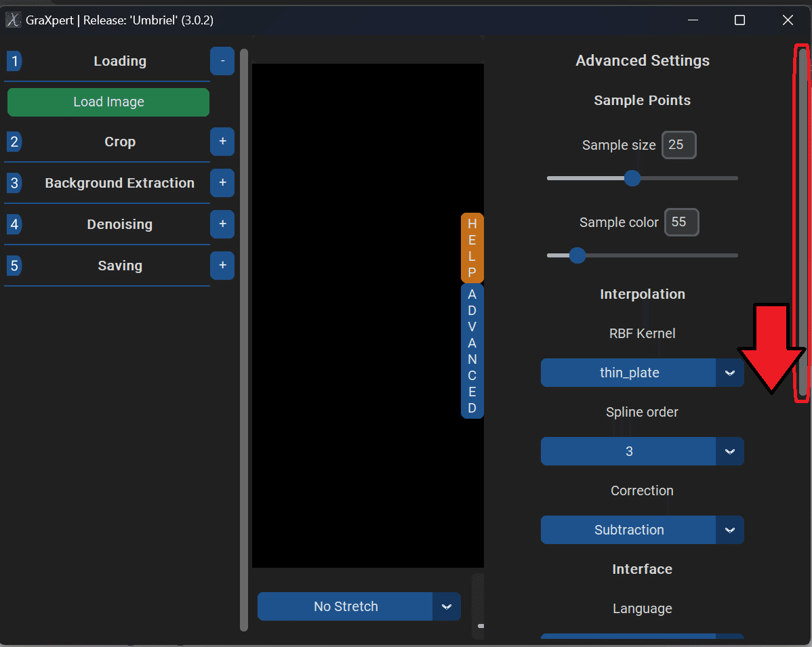
Task: Collapse the Loading section with minus button
Action: (x=223, y=61)
